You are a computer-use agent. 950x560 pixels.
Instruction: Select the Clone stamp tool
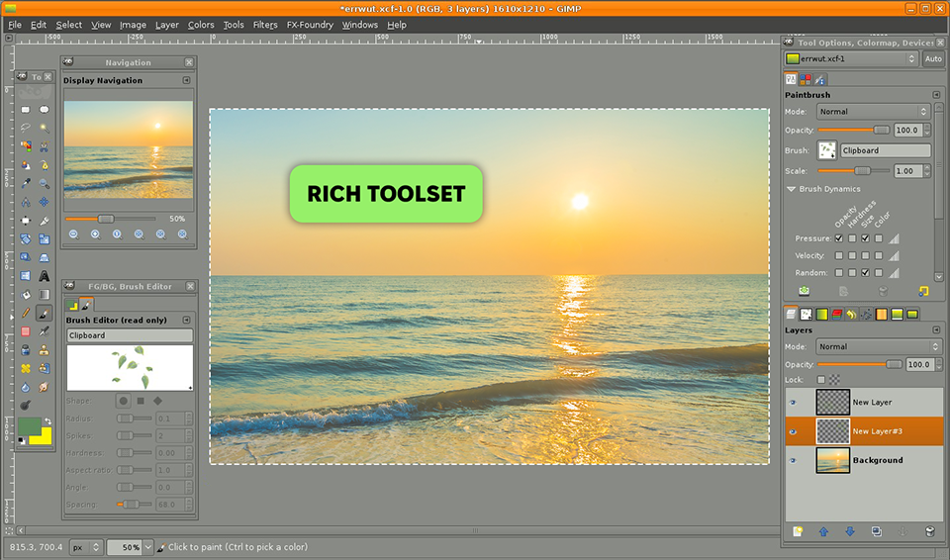(x=45, y=349)
